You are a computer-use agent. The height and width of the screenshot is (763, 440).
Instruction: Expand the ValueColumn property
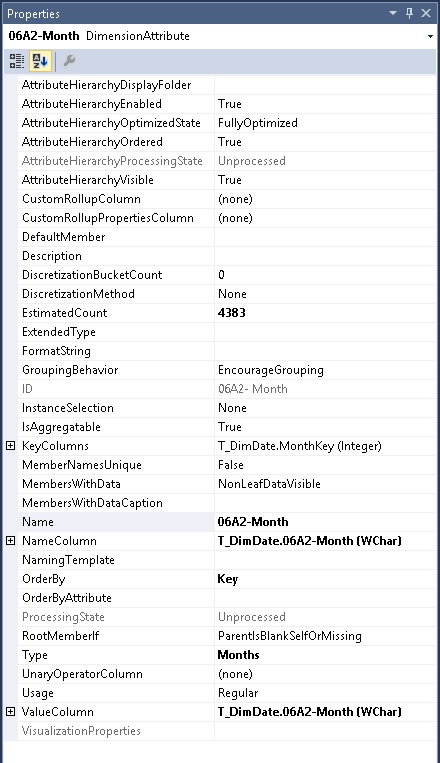(x=10, y=711)
